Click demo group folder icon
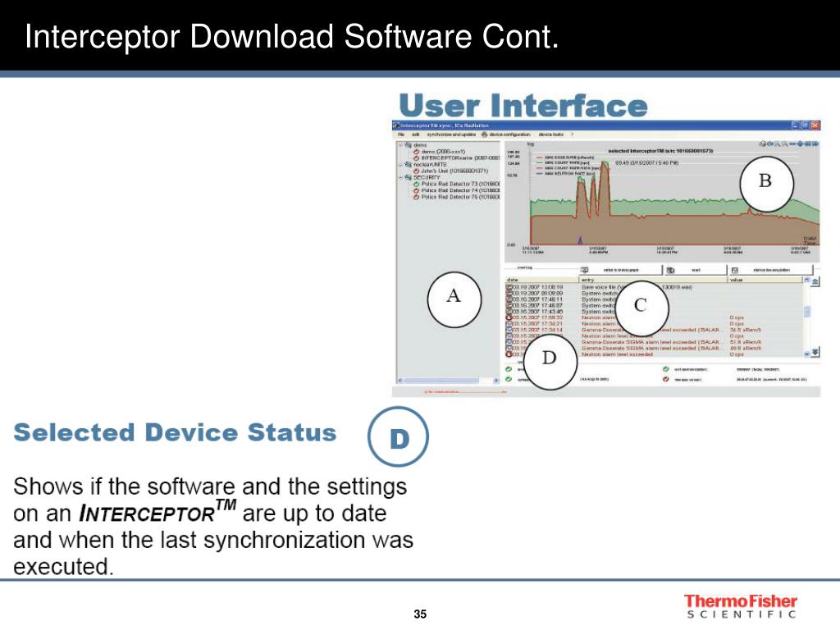Screen dimensions: 840x630 409,145
